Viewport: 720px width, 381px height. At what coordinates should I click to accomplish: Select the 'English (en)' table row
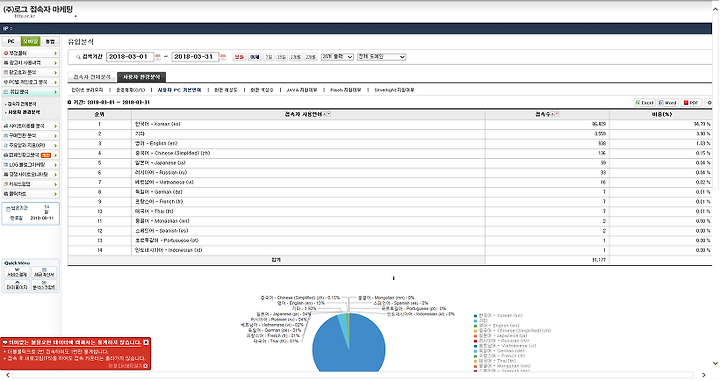pyautogui.click(x=389, y=144)
